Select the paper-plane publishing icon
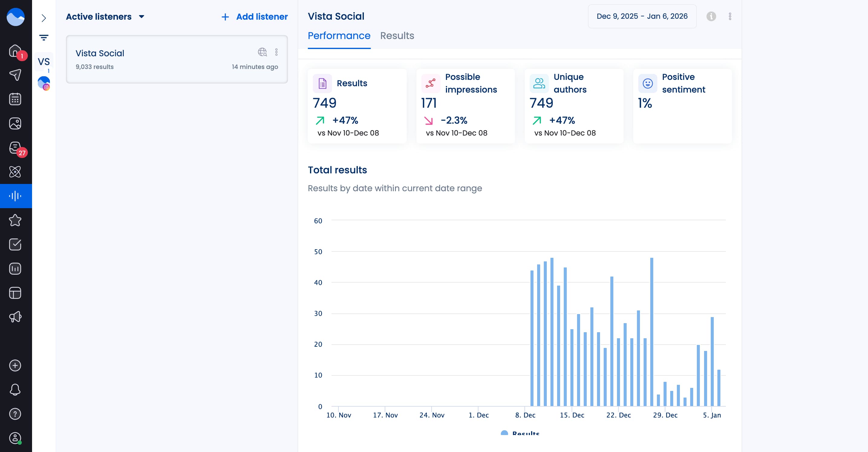The width and height of the screenshot is (868, 452). pos(15,74)
